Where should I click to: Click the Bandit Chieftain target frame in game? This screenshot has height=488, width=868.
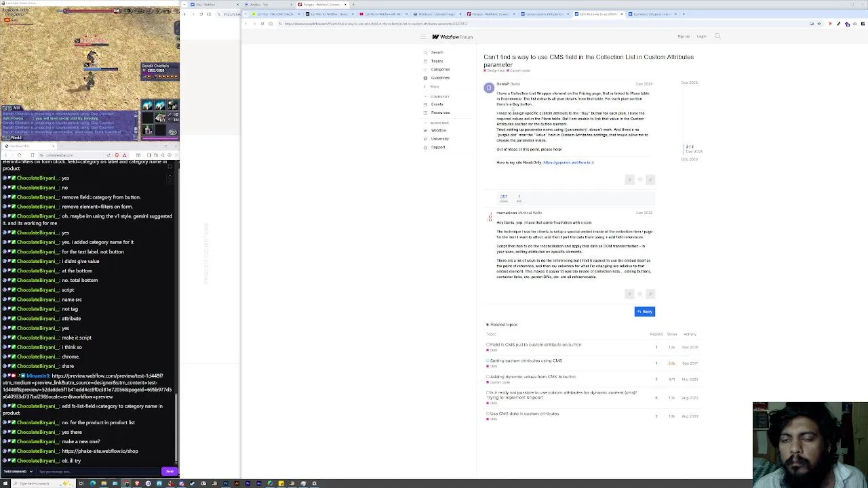click(160, 71)
